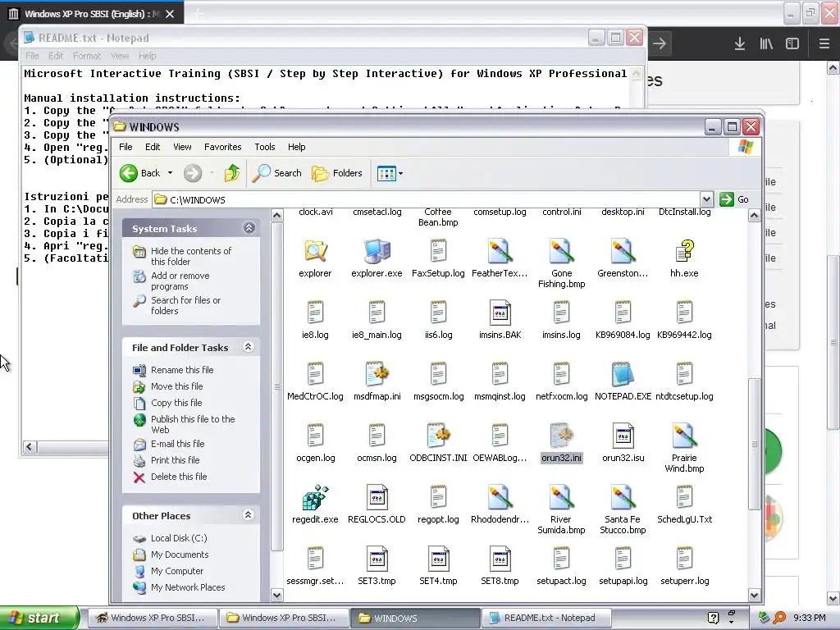
Task: Select the SET3.tmp file icon
Action: coord(377,559)
